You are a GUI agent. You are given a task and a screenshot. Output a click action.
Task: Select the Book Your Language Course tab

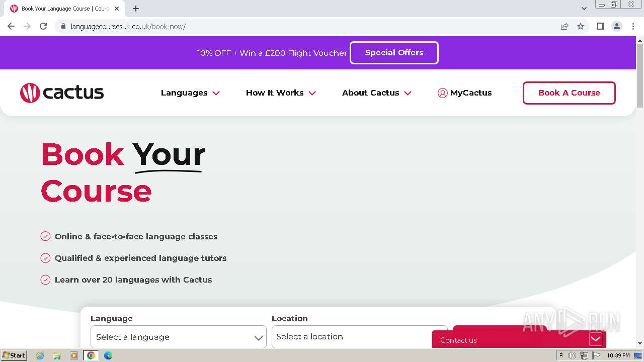click(64, 9)
